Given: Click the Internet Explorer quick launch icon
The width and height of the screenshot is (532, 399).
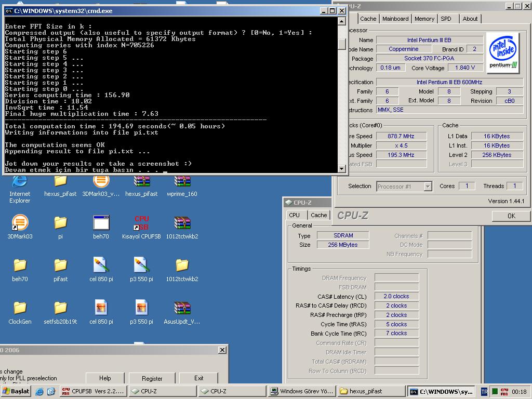Looking at the screenshot, I should pos(39,392).
